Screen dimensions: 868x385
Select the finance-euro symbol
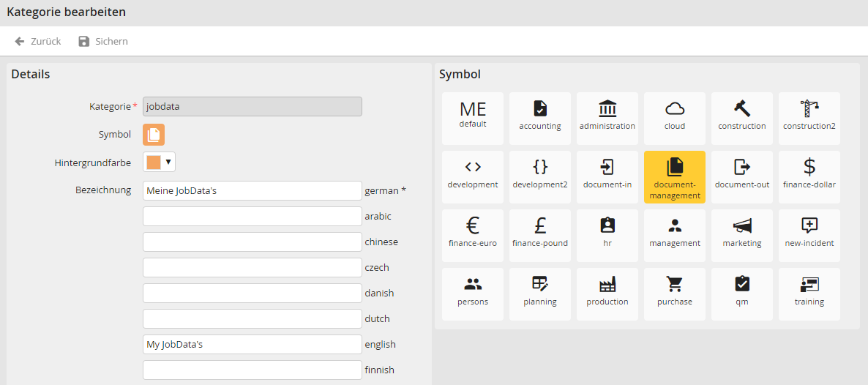[x=472, y=231]
